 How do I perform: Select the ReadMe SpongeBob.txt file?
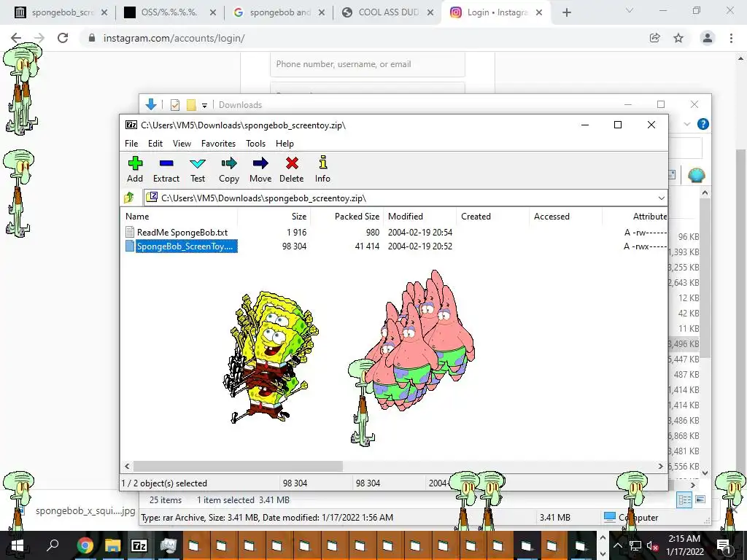(182, 233)
